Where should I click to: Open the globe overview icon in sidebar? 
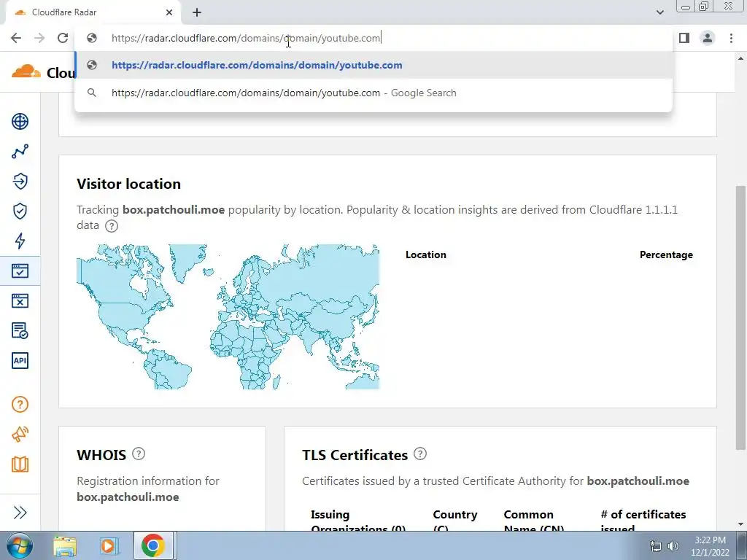[x=20, y=122]
